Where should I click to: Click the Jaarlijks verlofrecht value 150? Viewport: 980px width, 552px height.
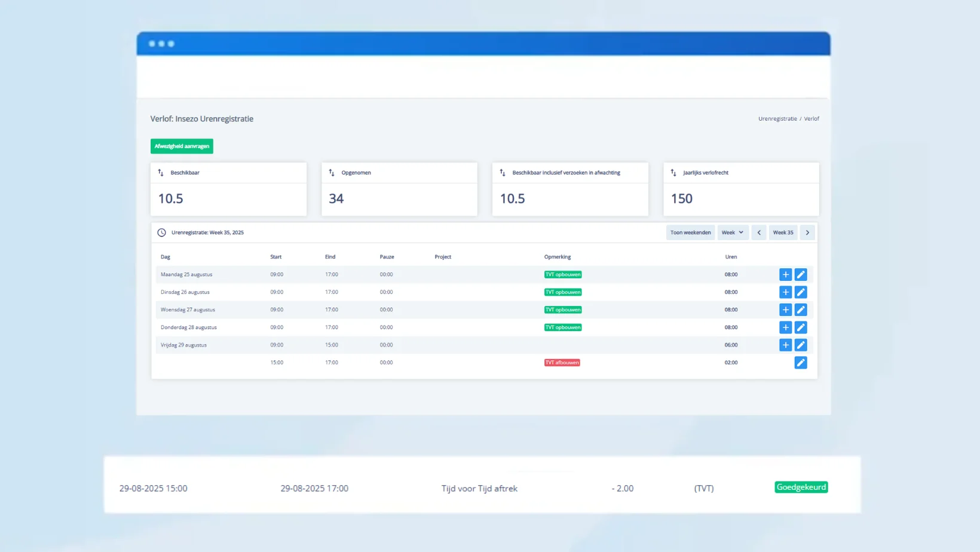[x=682, y=198]
